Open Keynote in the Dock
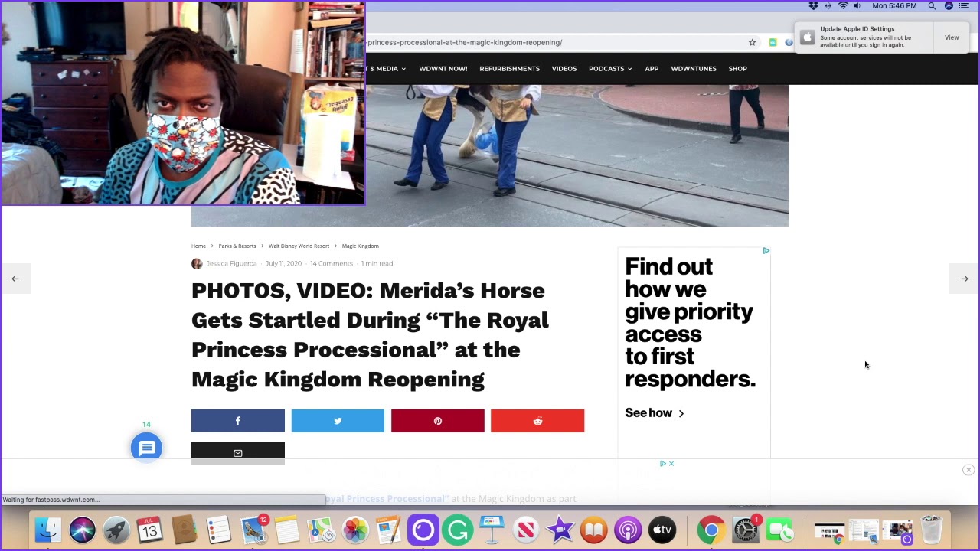Viewport: 980px width, 551px height. click(x=492, y=530)
